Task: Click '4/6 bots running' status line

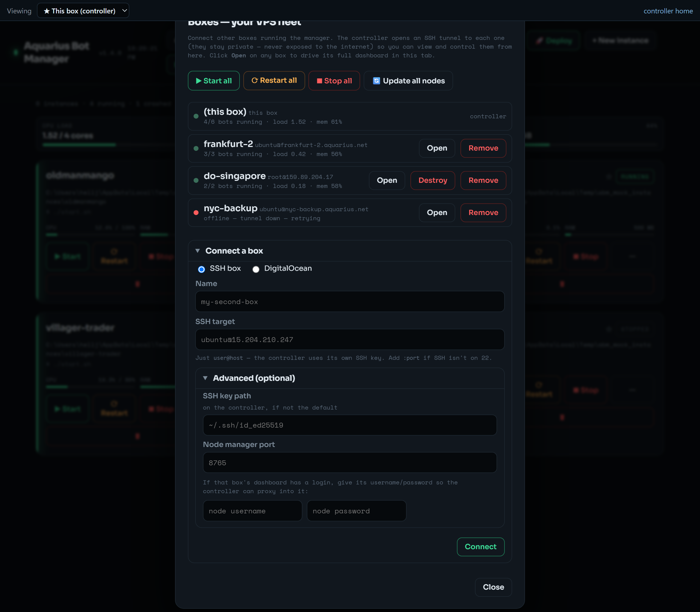Action: tap(273, 122)
